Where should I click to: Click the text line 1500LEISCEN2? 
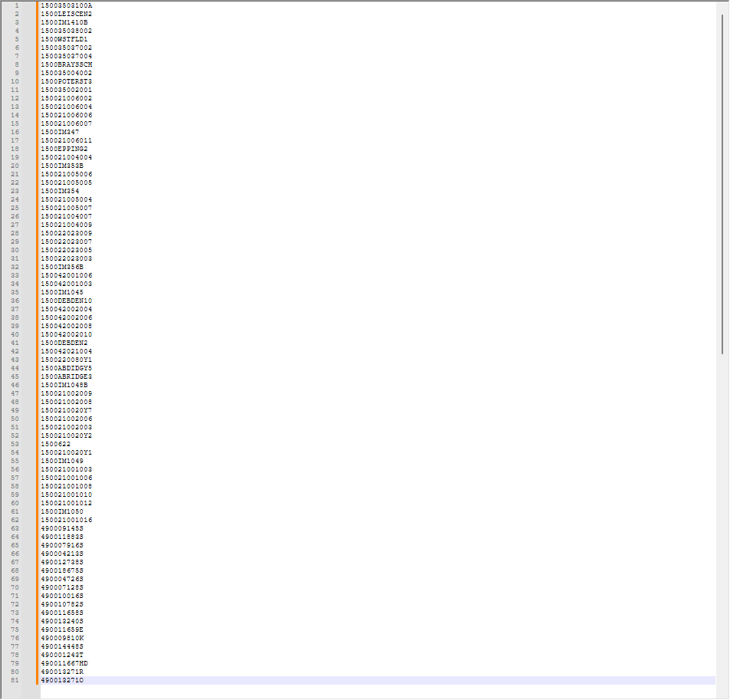[x=66, y=14]
